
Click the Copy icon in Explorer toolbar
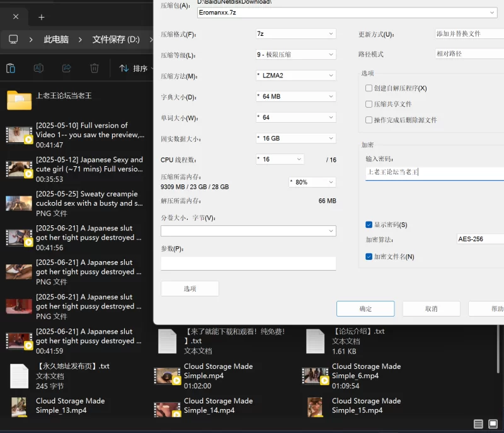(x=11, y=68)
